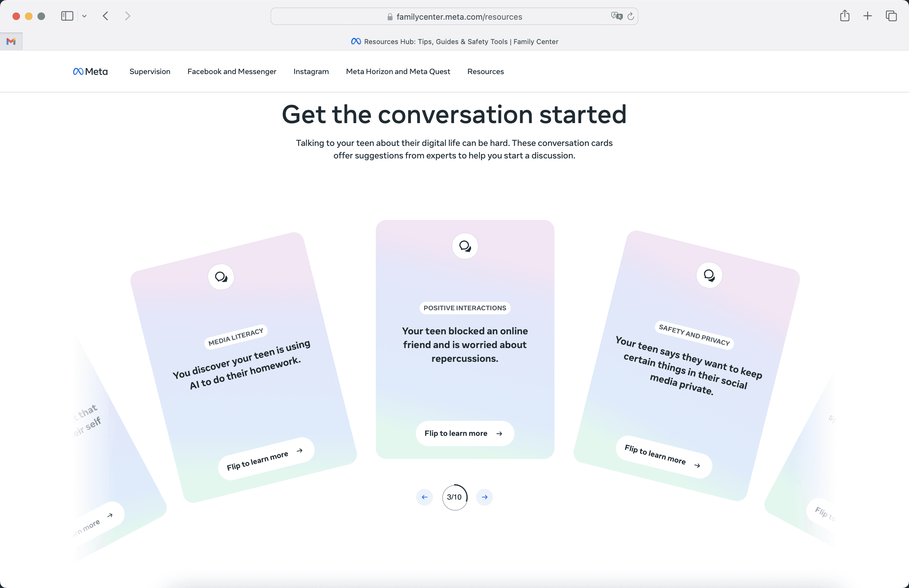Screen dimensions: 909x588
Task: Reload the page with the refresh icon
Action: (631, 16)
